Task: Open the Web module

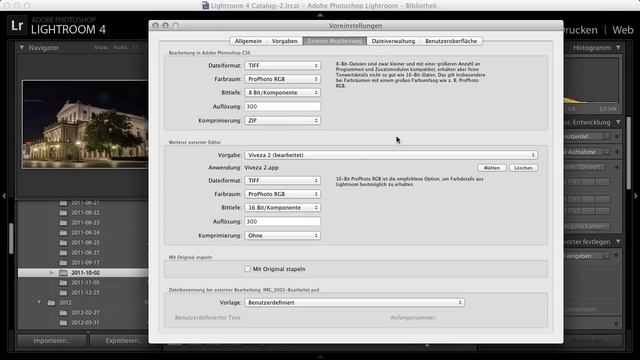Action: pos(622,30)
